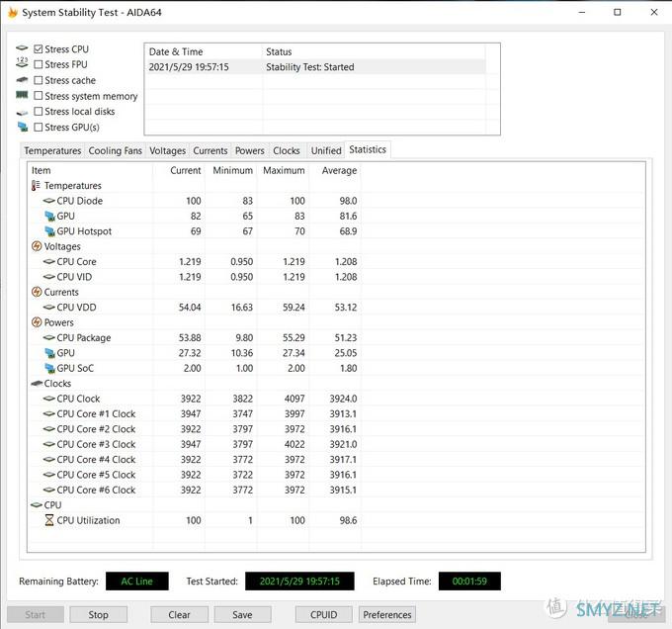Click the monitor icon next to GPU temperature row
Screen dimensions: 672x629
tap(50, 217)
